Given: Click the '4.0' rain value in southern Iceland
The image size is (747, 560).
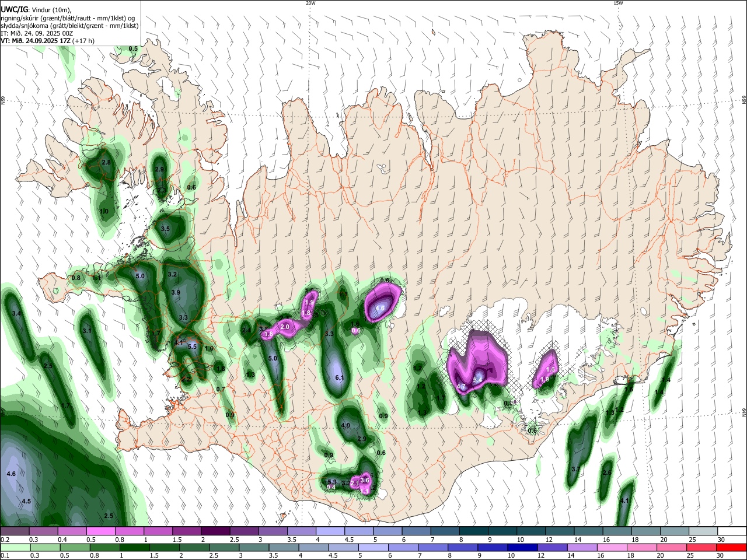Looking at the screenshot, I should click(345, 425).
